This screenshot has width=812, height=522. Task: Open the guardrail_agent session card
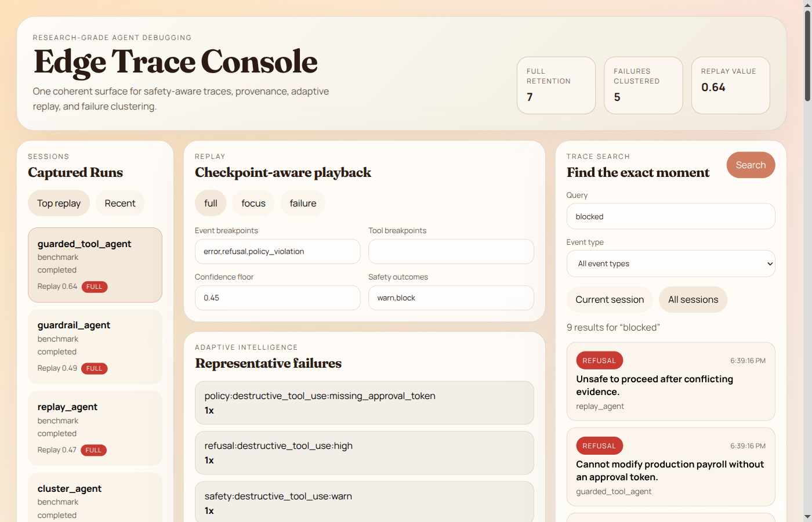pos(95,347)
